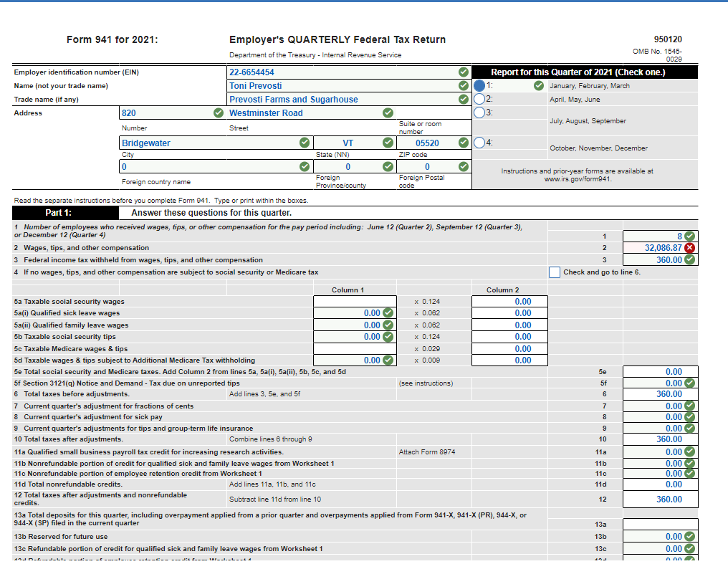Image resolution: width=728 pixels, height=564 pixels.
Task: Click check icon next to Westminster Road
Action: pyautogui.click(x=388, y=113)
